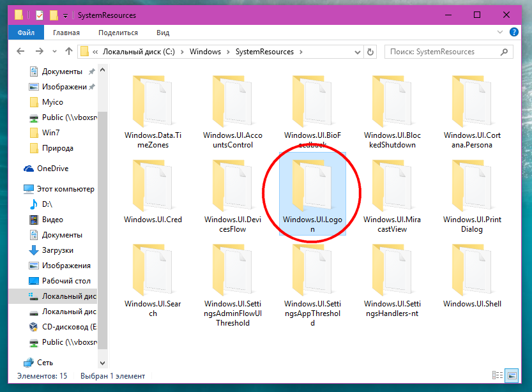
Task: Click the Properties quick access toolbar icon
Action: (x=40, y=15)
